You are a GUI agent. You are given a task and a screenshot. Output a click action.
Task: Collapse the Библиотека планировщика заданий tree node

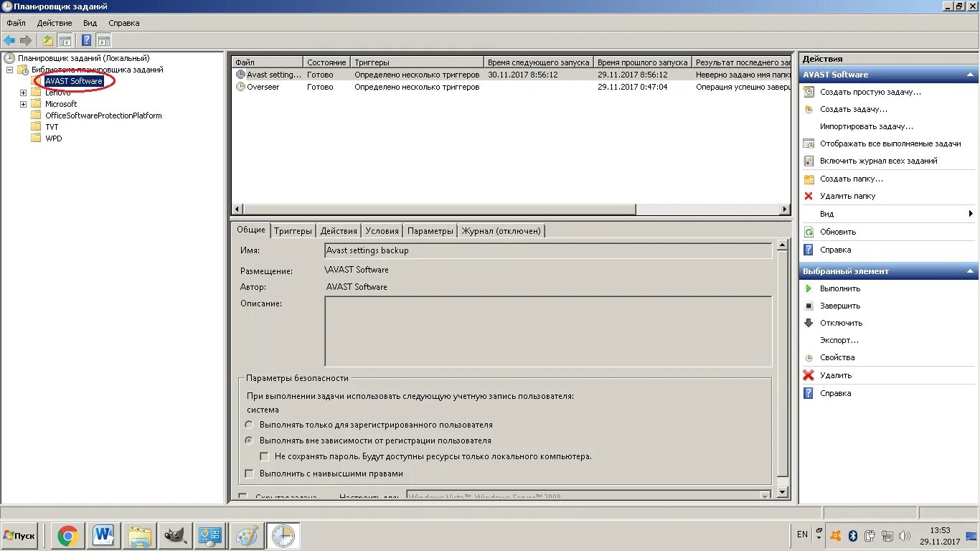pyautogui.click(x=10, y=70)
